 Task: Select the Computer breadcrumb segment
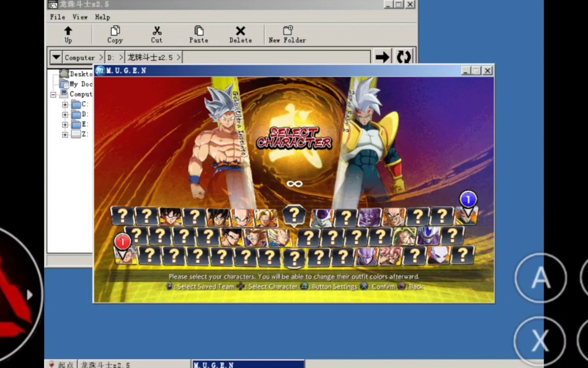coord(80,58)
